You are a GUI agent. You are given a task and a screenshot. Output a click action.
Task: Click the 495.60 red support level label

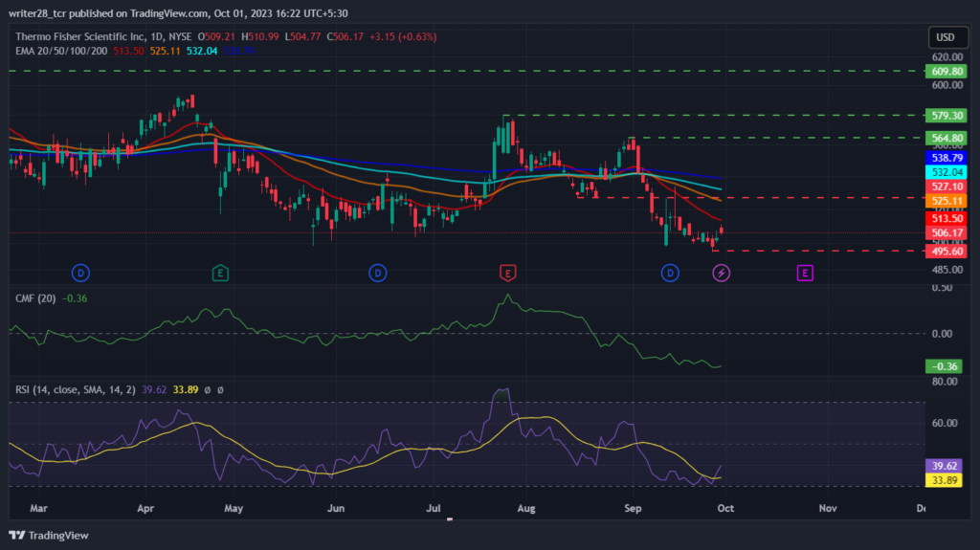947,252
